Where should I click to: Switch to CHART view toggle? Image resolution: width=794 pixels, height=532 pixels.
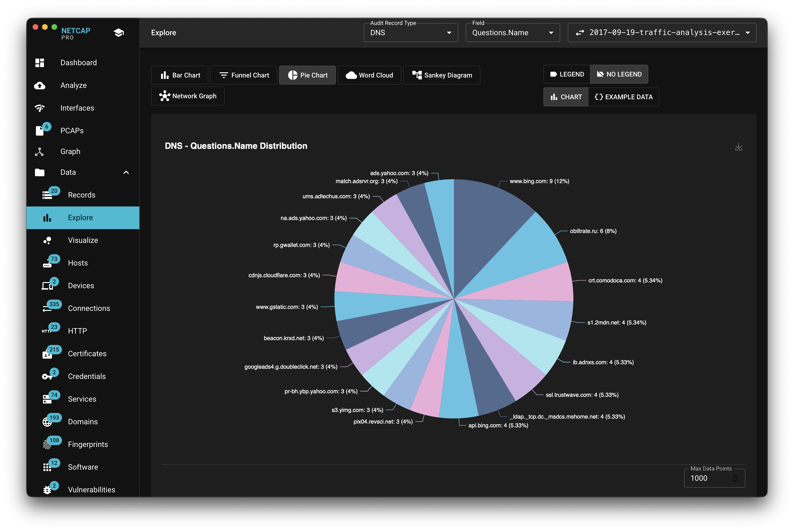click(x=566, y=97)
